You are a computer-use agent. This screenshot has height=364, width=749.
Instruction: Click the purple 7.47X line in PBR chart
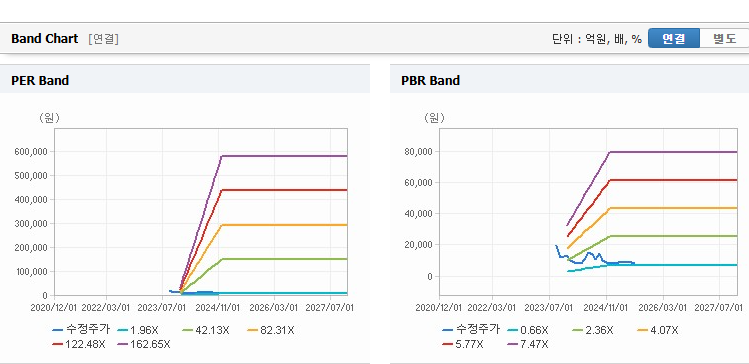674,152
